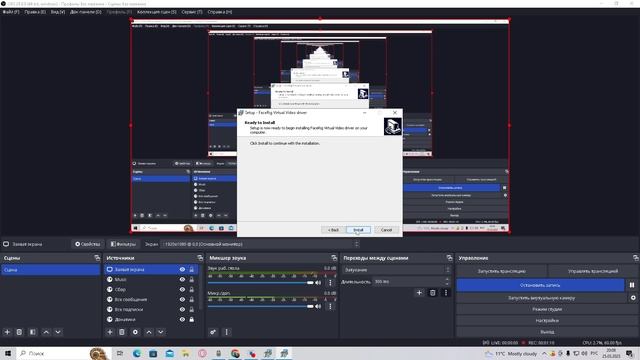This screenshot has height=360, width=640.
Task: Hide the Все подписки source with its eye icon
Action: (x=182, y=309)
